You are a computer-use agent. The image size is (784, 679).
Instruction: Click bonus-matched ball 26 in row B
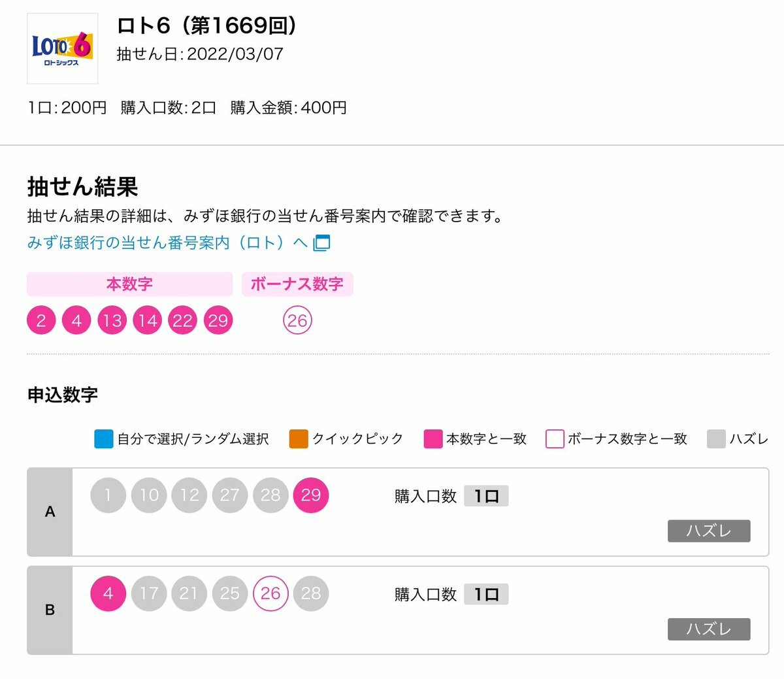[270, 593]
